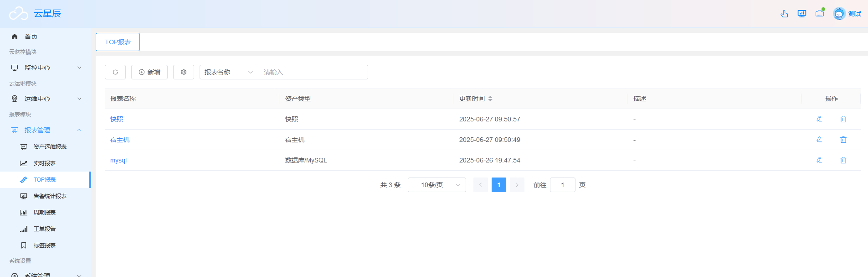Open the monitor screen icon in header

pos(802,14)
